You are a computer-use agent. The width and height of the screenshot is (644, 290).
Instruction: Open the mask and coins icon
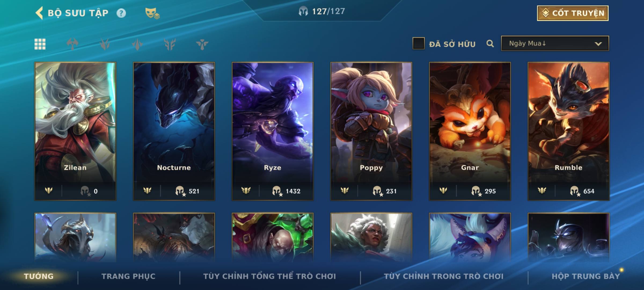(152, 13)
